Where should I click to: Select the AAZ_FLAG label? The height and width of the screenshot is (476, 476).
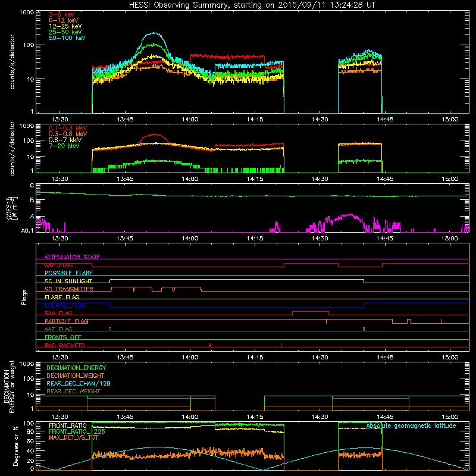58,330
